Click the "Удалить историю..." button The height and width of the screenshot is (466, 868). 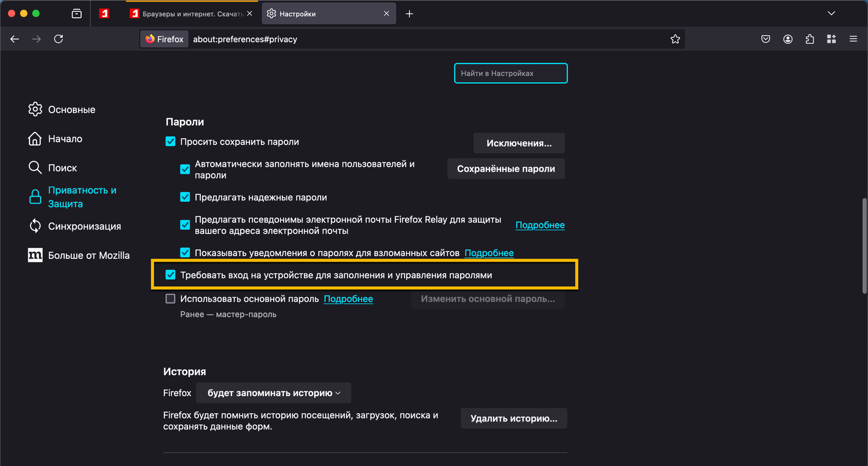coord(513,419)
